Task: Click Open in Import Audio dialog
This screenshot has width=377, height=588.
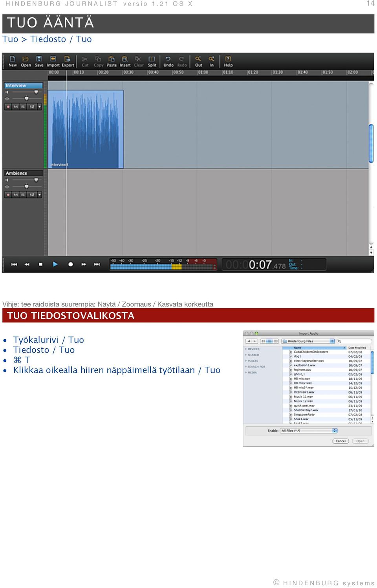Action: [360, 441]
